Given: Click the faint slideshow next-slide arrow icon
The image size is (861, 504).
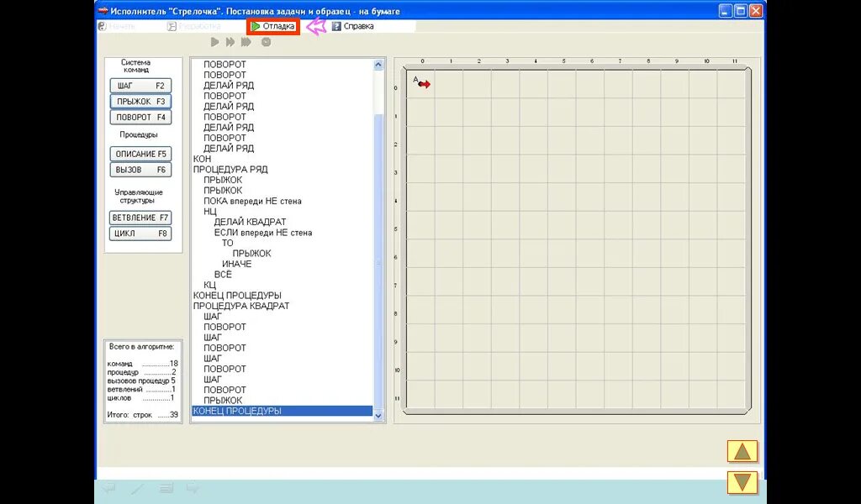Looking at the screenshot, I should point(193,487).
